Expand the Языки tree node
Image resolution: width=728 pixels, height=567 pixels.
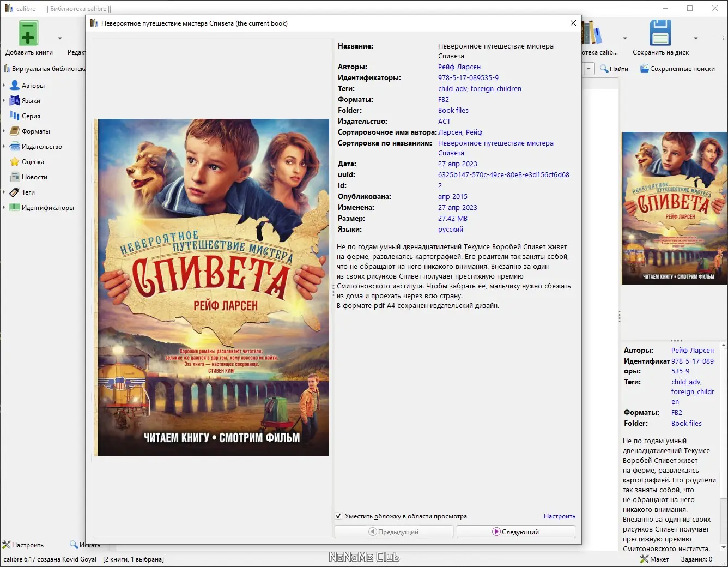click(4, 100)
